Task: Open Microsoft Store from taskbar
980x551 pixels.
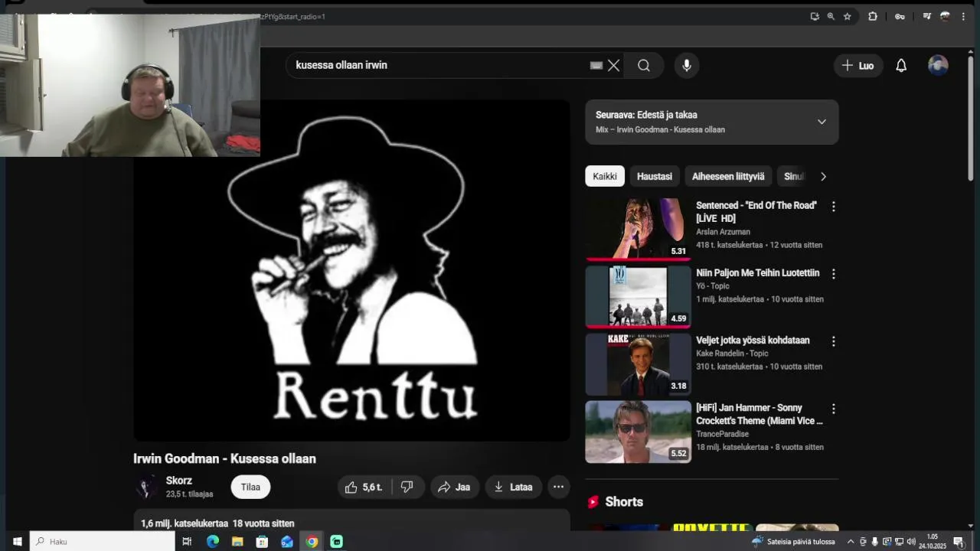Action: coord(262,542)
